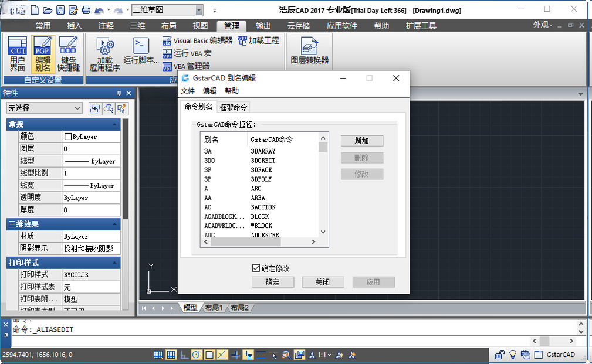Toggle grid display in the status bar
The width and height of the screenshot is (592, 364).
[x=171, y=355]
